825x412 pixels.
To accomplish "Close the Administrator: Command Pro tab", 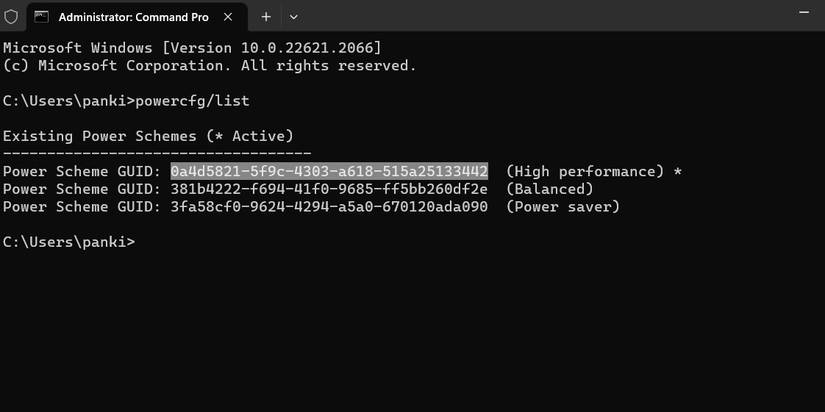I will click(x=229, y=17).
